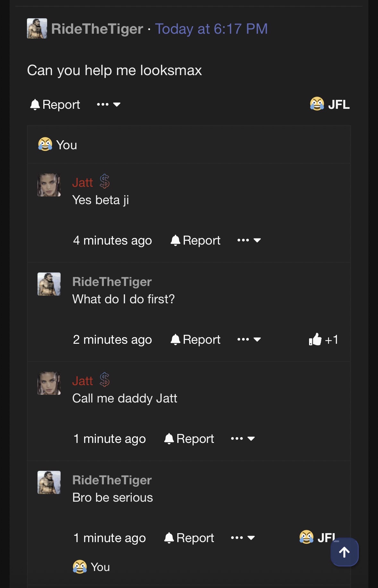Viewport: 378px width, 588px height.
Task: Open the "Today at 6:17 PM" timestamp link
Action: [211, 29]
